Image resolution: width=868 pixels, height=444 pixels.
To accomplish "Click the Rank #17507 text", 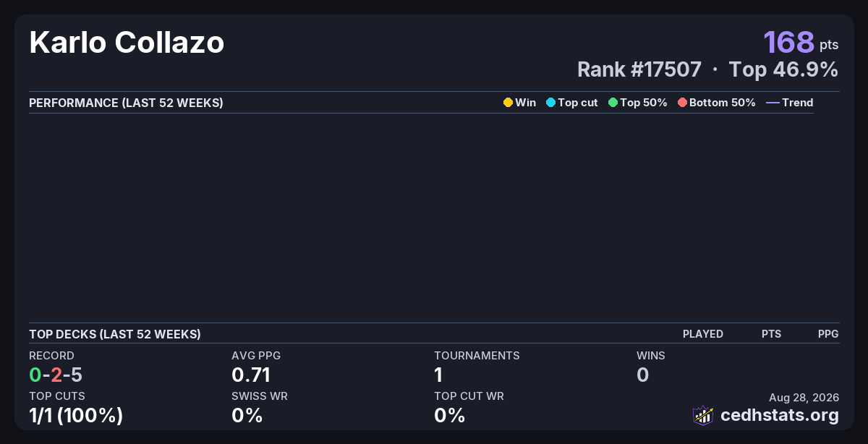I will [639, 69].
